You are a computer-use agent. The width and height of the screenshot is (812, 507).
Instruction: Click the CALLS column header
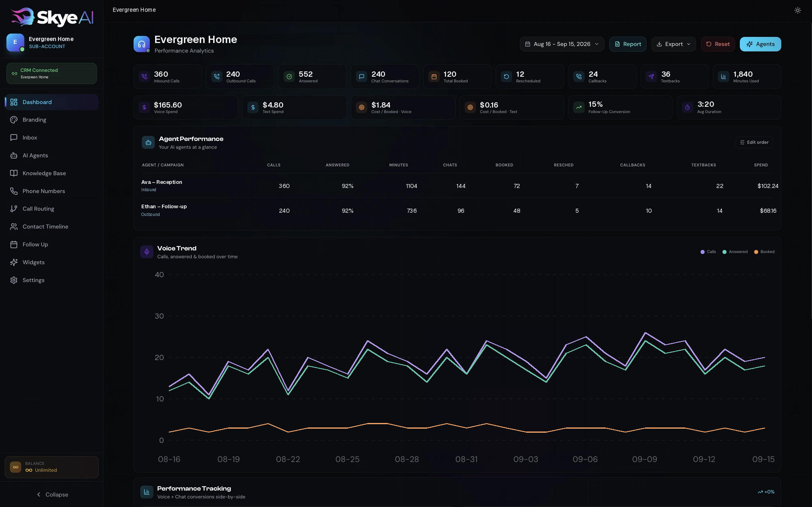coord(274,165)
